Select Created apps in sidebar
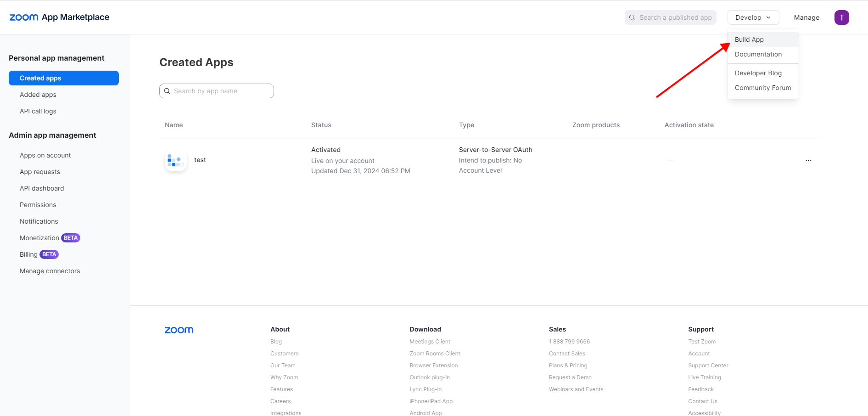Image resolution: width=868 pixels, height=416 pixels. coord(64,78)
